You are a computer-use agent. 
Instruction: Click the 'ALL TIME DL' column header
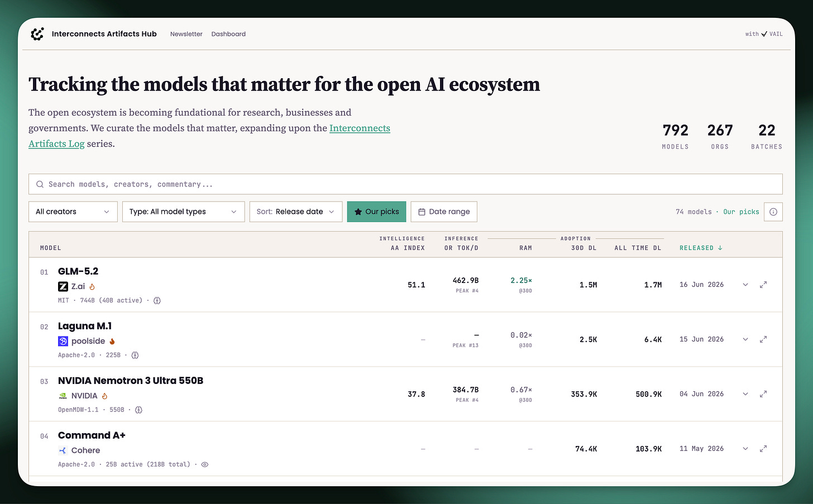tap(638, 248)
